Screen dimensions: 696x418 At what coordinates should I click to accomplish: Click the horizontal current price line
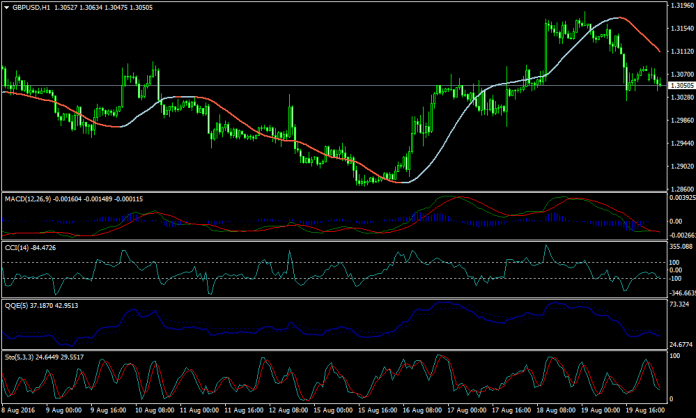click(300, 86)
